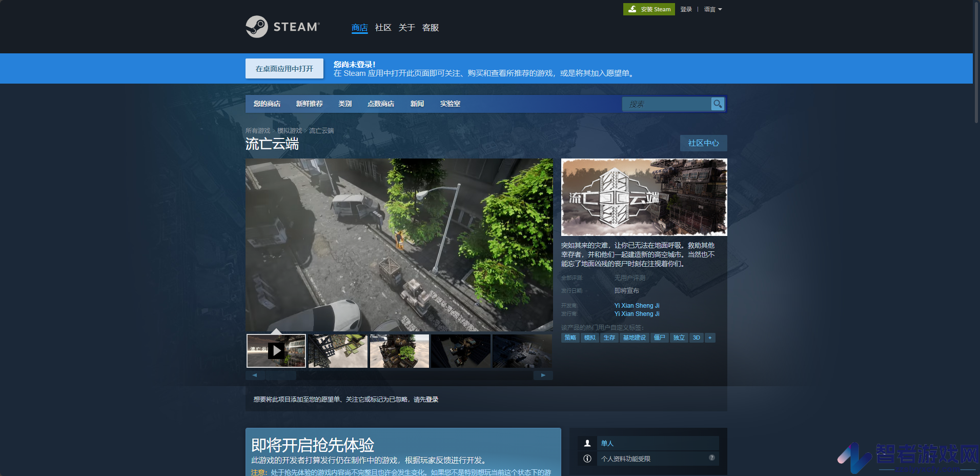Image resolution: width=980 pixels, height=476 pixels.
Task: Click the Steam logo icon
Action: coord(282,27)
